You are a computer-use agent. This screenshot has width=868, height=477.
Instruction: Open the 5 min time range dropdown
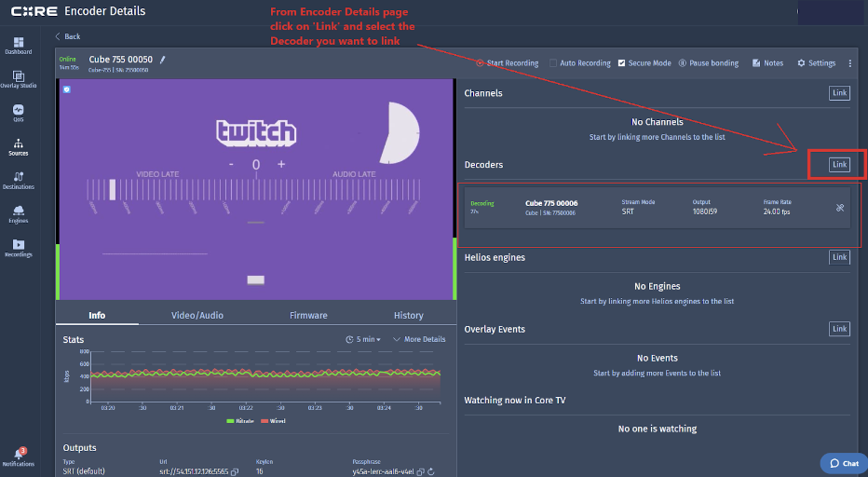(363, 339)
